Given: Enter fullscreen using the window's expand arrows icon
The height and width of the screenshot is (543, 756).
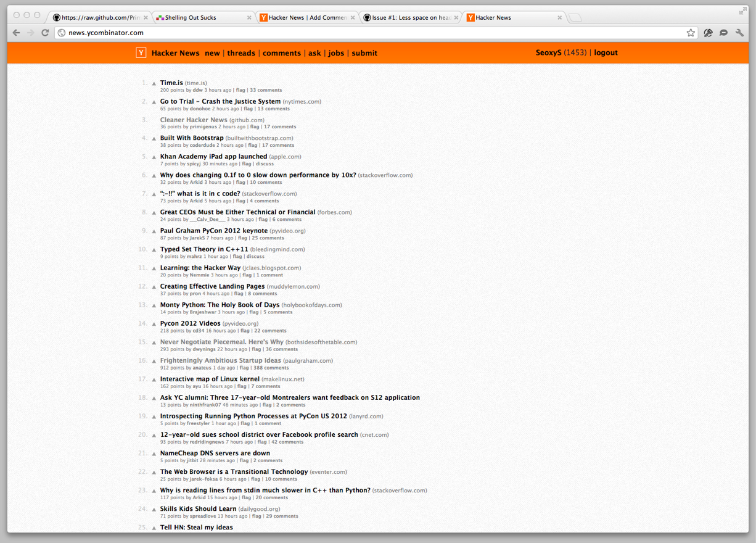Looking at the screenshot, I should [742, 11].
